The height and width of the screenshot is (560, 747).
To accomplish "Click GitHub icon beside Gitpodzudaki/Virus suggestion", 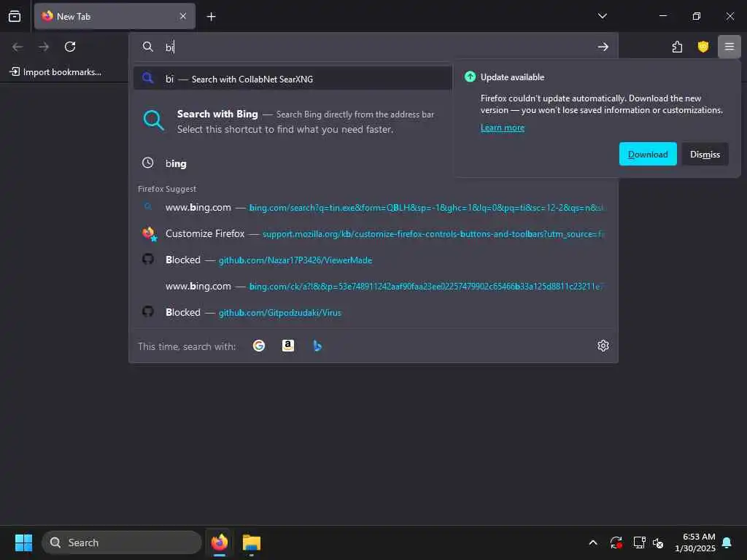I will 148,311.
